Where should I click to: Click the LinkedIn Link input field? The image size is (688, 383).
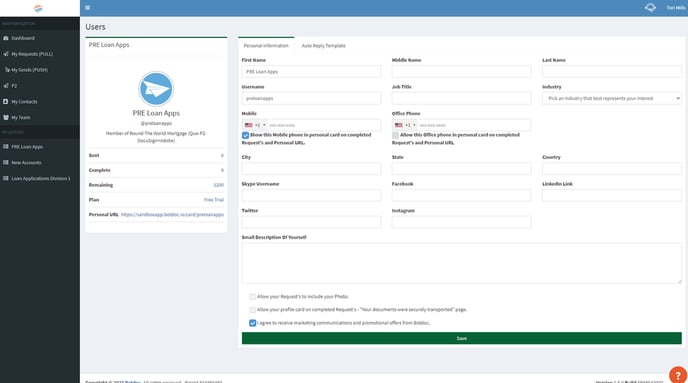tap(612, 195)
